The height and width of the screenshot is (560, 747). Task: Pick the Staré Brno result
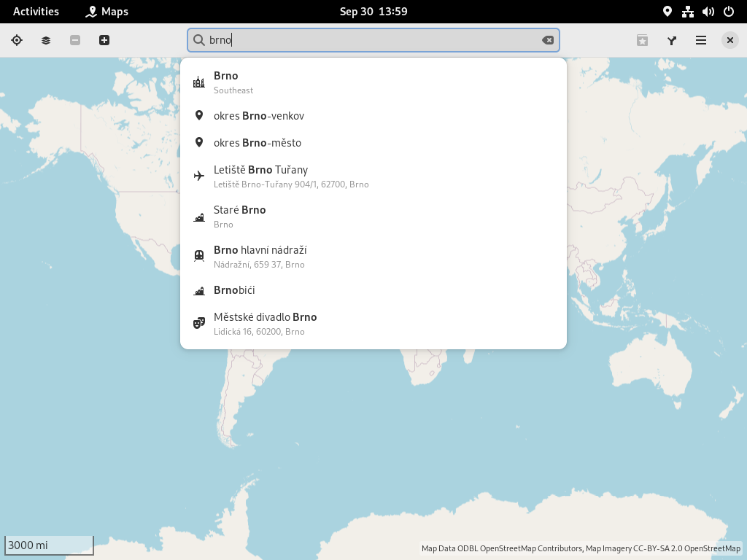(373, 217)
